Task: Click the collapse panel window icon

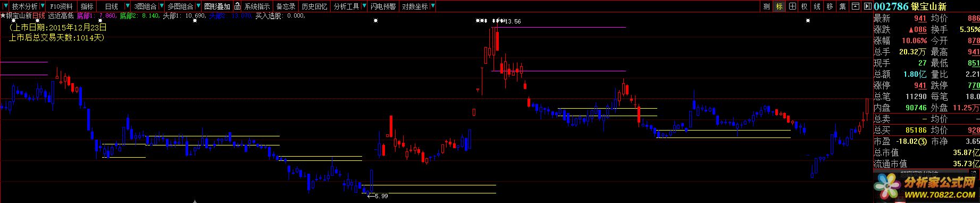Action: click(x=856, y=6)
